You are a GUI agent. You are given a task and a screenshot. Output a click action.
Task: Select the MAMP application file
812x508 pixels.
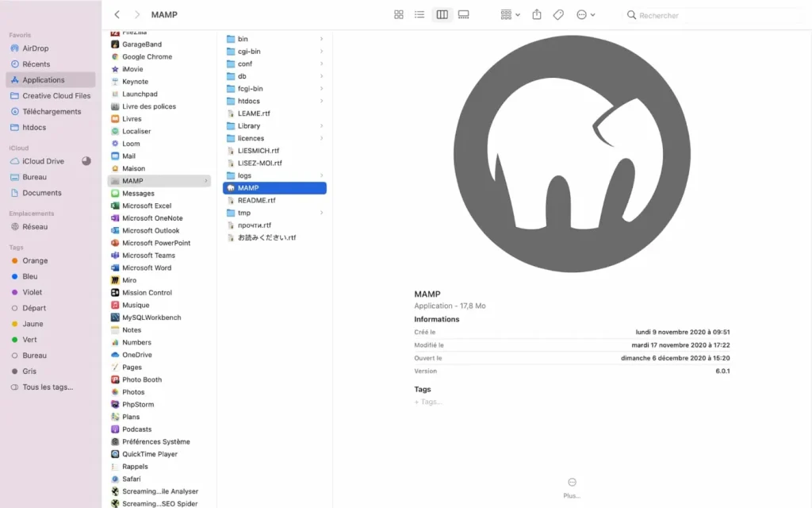tap(274, 188)
